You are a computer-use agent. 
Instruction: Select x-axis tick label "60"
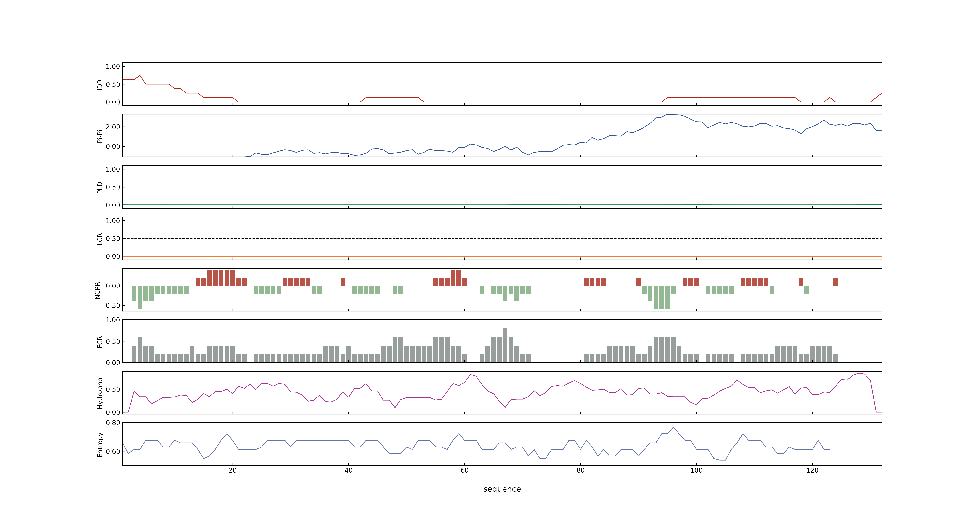[464, 470]
